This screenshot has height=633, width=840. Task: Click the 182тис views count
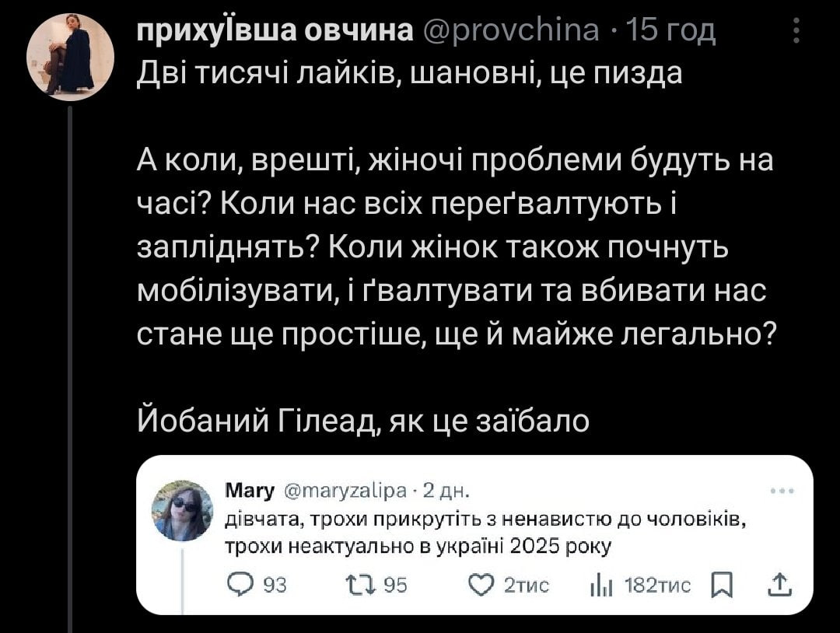coord(658,586)
